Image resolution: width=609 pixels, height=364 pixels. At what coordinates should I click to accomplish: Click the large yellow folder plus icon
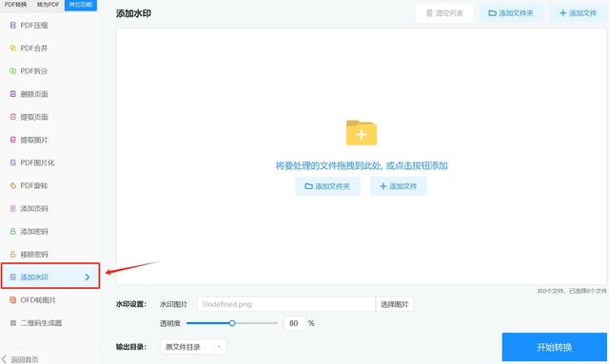coord(362,133)
